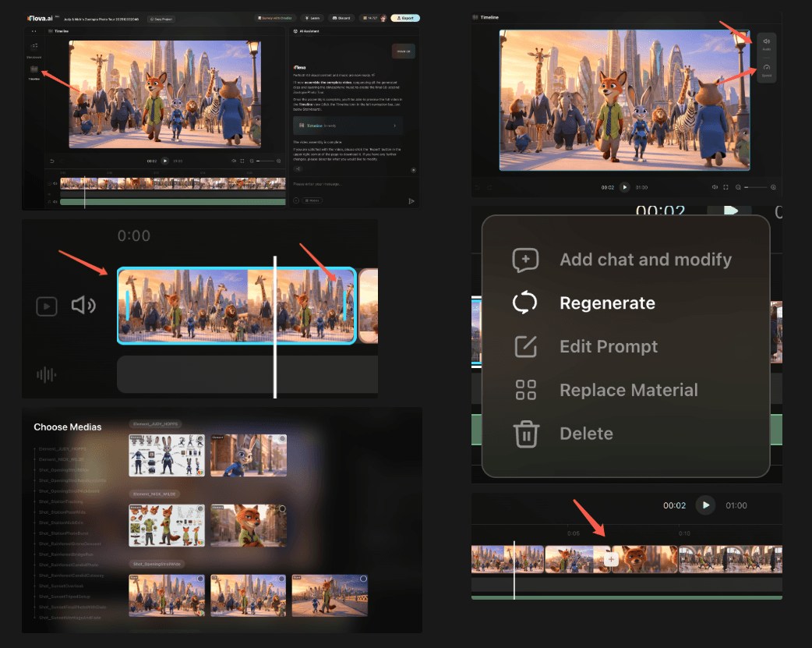Open the Learn button in the header
The image size is (812, 648).
pyautogui.click(x=312, y=18)
